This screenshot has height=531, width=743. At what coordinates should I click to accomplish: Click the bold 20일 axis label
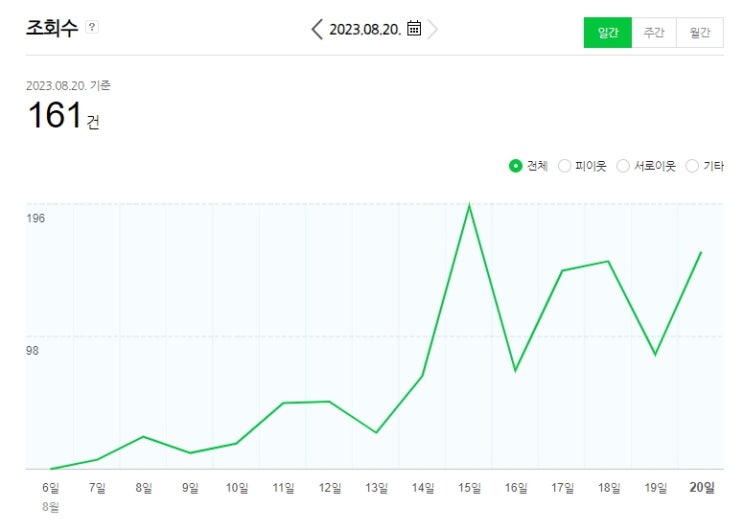point(702,487)
